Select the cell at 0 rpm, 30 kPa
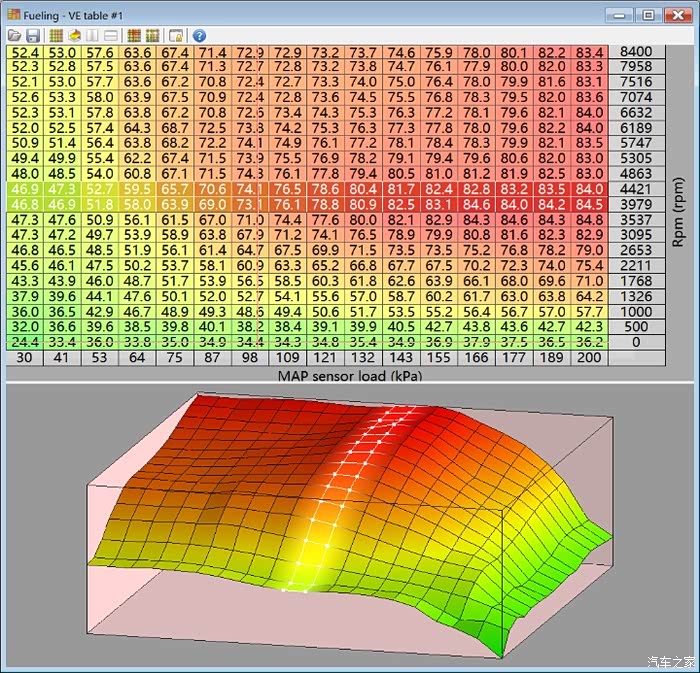This screenshot has height=673, width=700. (x=25, y=341)
